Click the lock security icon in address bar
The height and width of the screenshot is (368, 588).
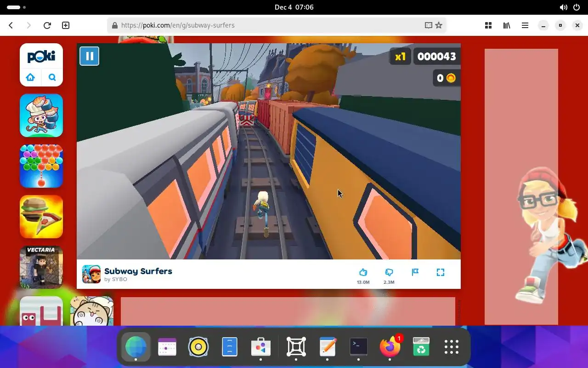coord(115,25)
